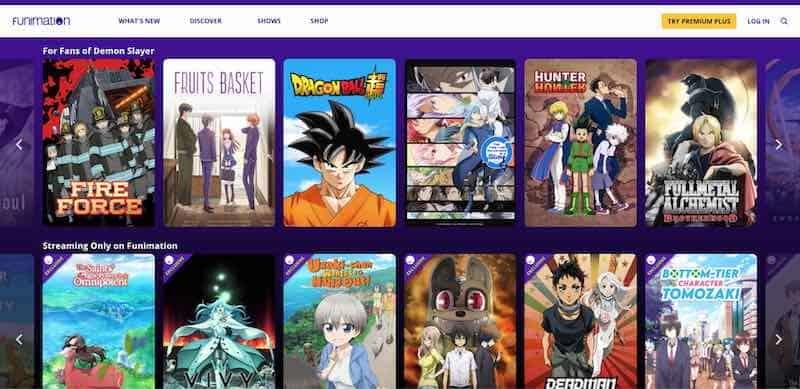The image size is (800, 389).
Task: Click the Log In link
Action: click(x=758, y=21)
